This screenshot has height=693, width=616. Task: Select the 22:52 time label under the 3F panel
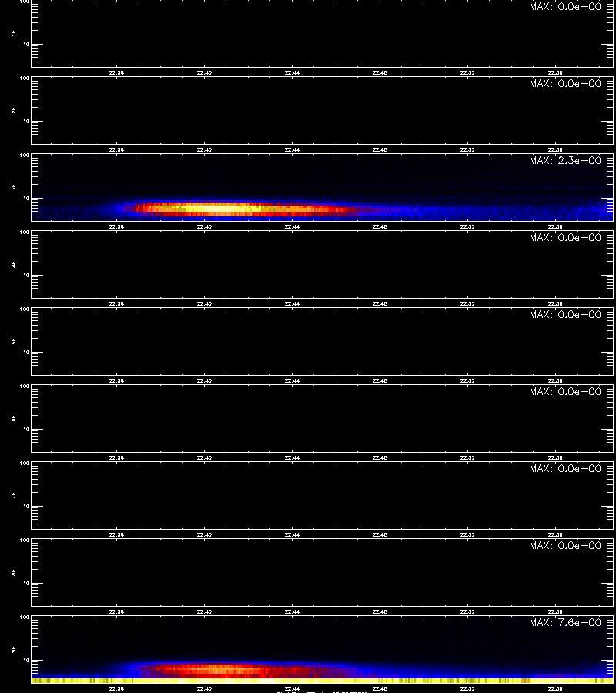pyautogui.click(x=467, y=226)
